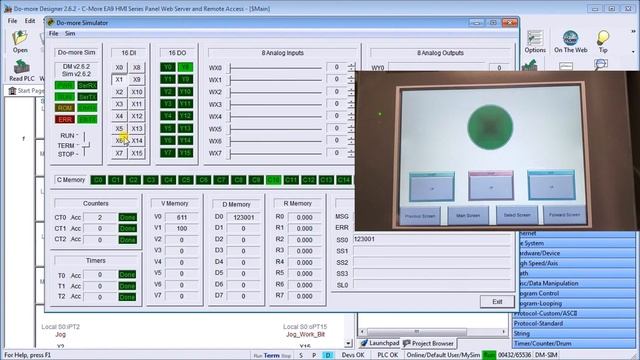
Task: Open the simulator Sim menu
Action: pyautogui.click(x=70, y=33)
